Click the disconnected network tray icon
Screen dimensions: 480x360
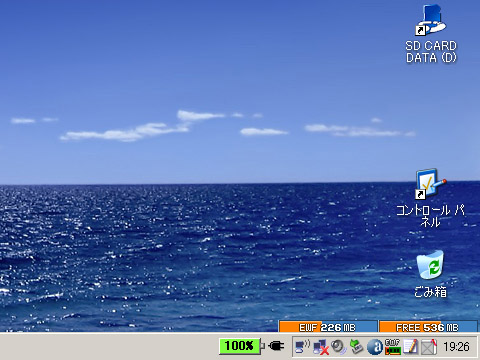point(321,347)
